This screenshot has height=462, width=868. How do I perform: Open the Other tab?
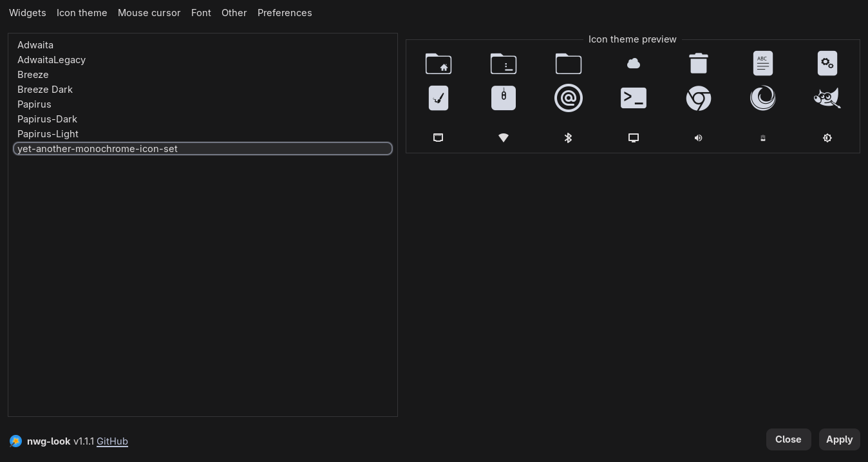click(x=234, y=13)
